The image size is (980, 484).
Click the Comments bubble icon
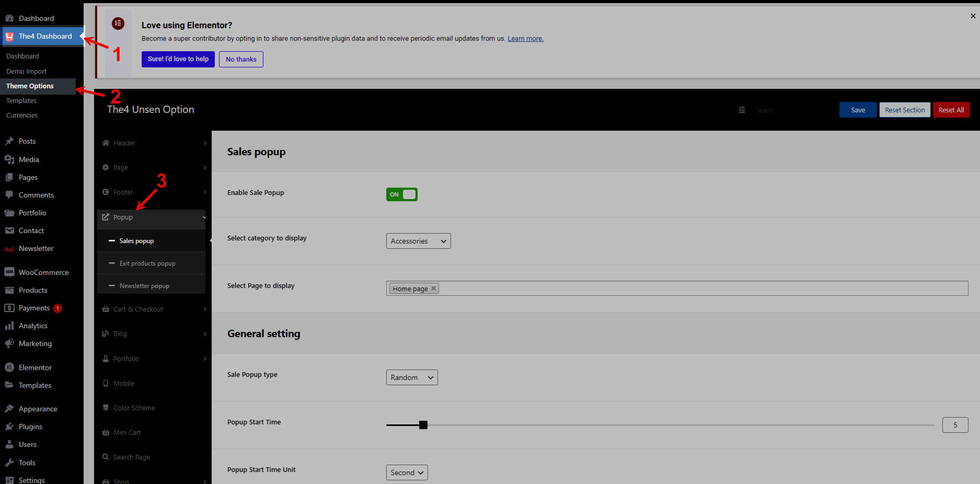(9, 195)
